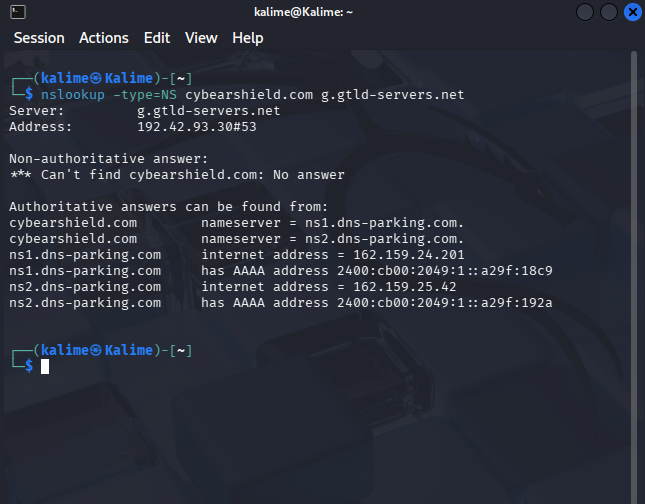Image resolution: width=645 pixels, height=504 pixels.
Task: Open the Actions menu
Action: pos(104,38)
